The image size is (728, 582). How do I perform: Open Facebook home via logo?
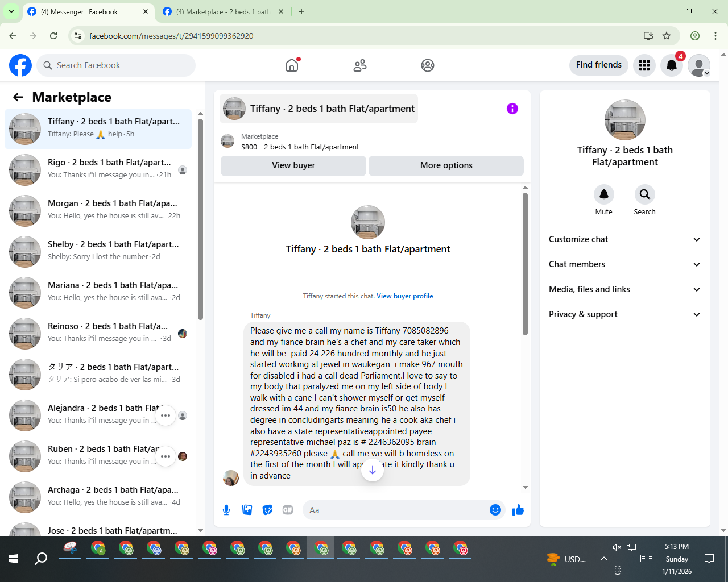point(20,65)
